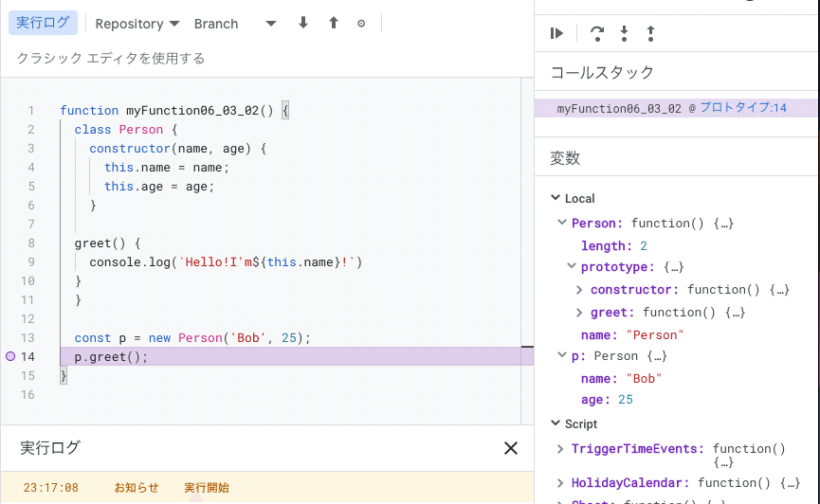820x504 pixels.
Task: Select the name: "Bob" variable row
Action: (621, 378)
